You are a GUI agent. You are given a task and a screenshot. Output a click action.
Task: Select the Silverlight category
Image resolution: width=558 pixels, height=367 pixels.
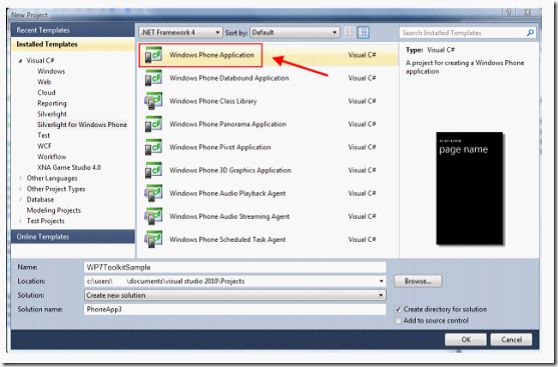[x=52, y=114]
